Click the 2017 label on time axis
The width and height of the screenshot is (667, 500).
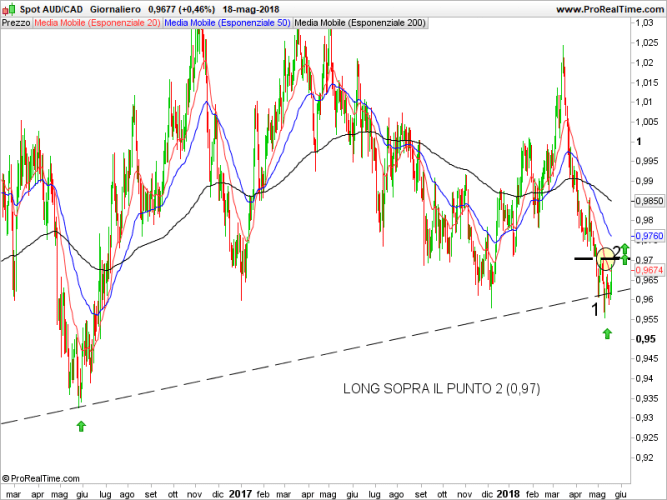click(x=240, y=493)
